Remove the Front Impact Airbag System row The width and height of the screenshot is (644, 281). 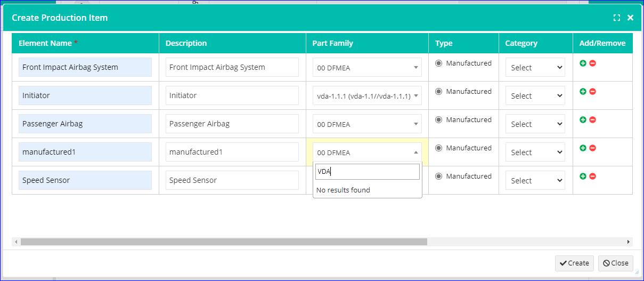592,63
